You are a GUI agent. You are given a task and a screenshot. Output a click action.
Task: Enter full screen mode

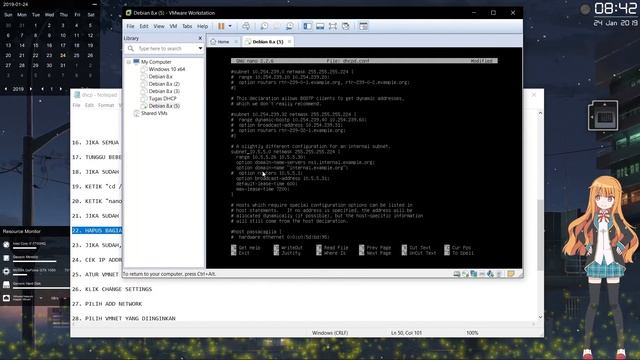(x=333, y=26)
